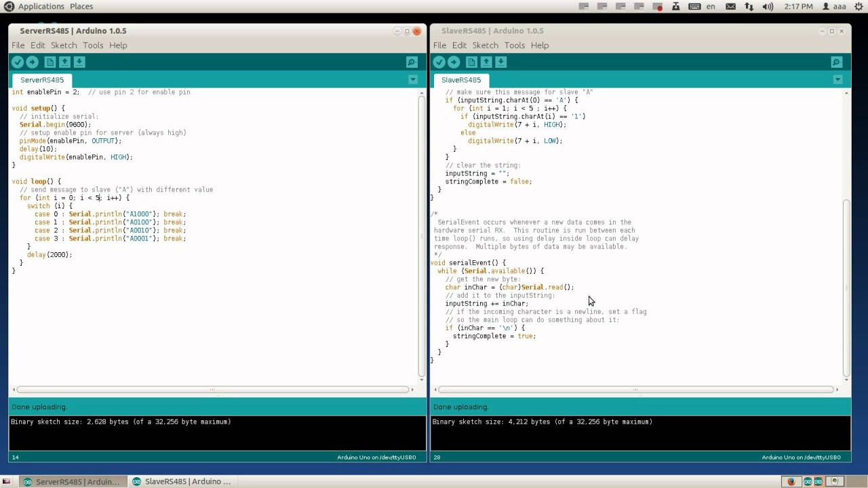The image size is (868, 488).
Task: Open Sketch menu in ServerRS485 window
Action: [x=64, y=45]
